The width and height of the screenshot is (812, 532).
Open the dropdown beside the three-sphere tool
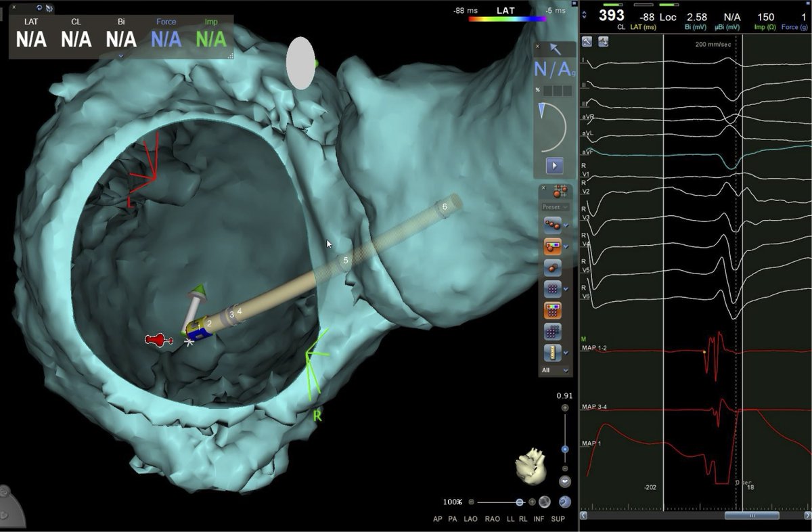tap(566, 225)
